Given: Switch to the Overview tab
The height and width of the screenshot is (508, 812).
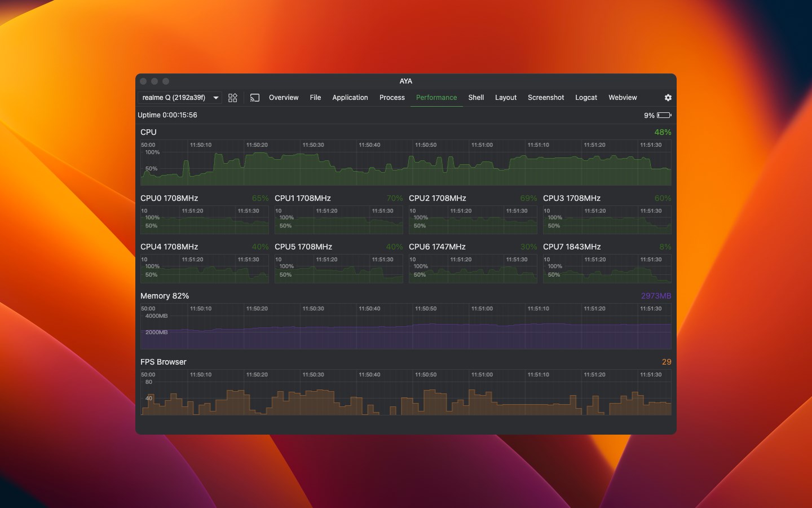Looking at the screenshot, I should point(284,98).
